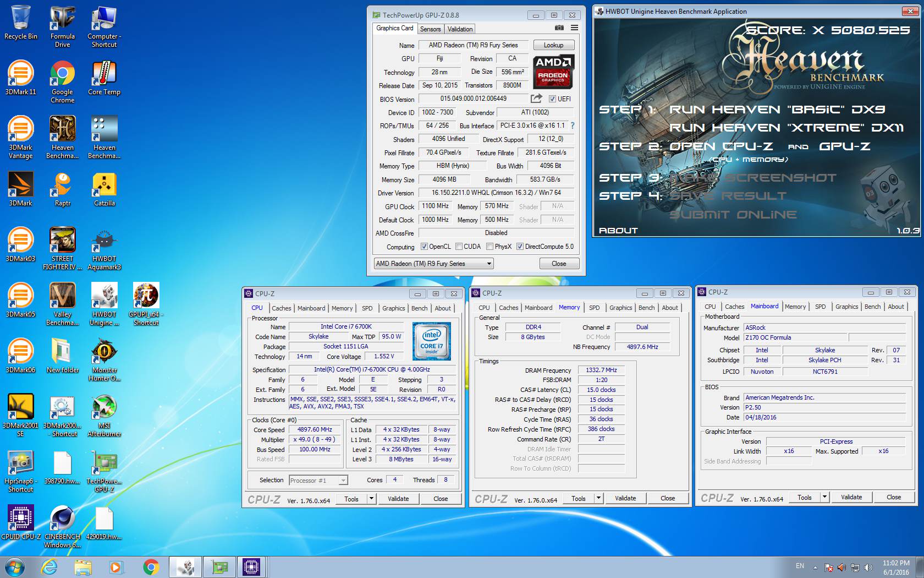Open Bench tab in the left CPU-Z window
Image resolution: width=924 pixels, height=578 pixels.
[x=419, y=308]
